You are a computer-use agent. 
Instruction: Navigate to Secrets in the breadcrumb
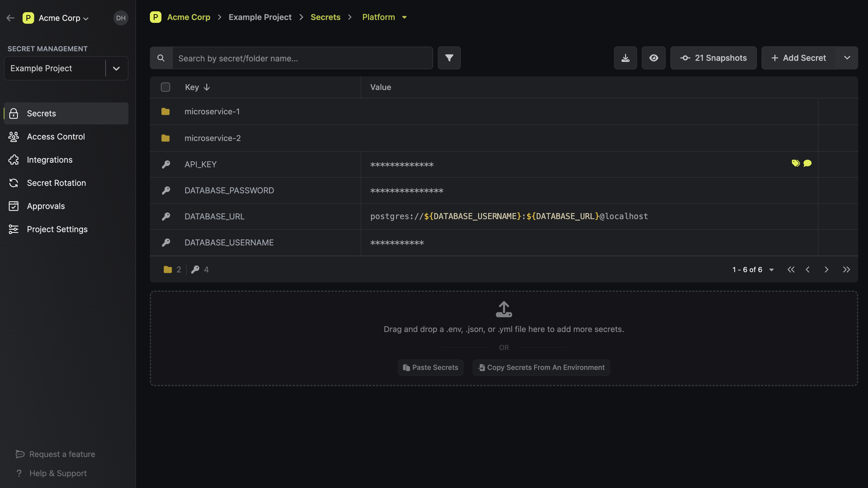coord(325,17)
